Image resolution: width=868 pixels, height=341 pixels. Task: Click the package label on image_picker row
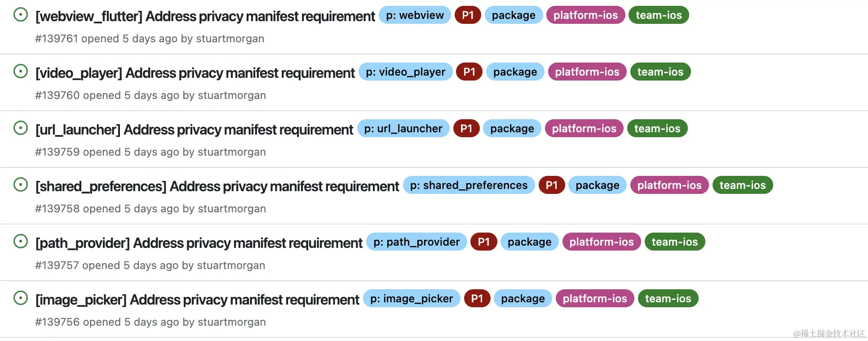(523, 299)
